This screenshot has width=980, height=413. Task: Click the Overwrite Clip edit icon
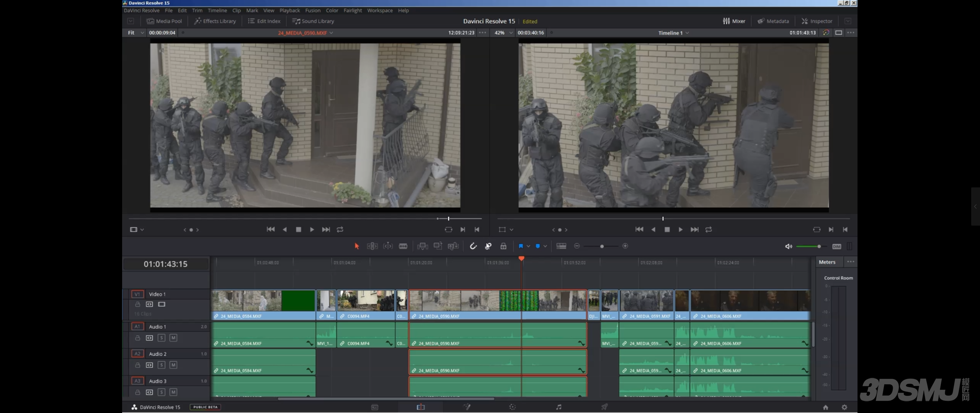(x=438, y=246)
